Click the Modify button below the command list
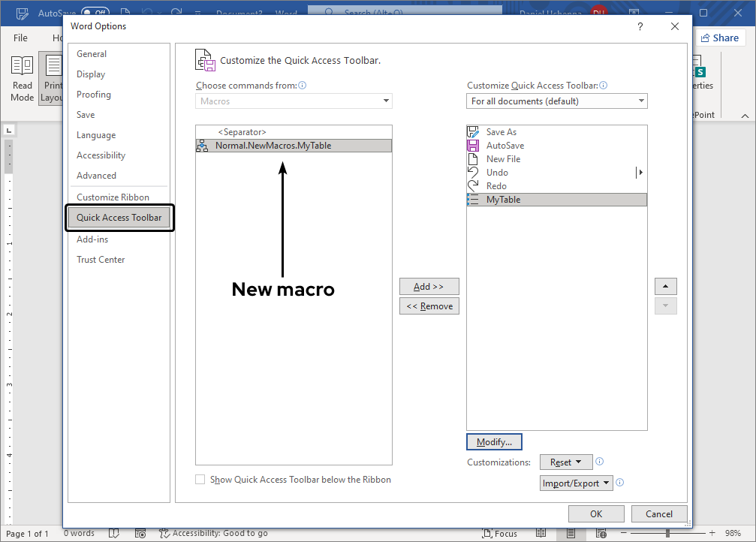This screenshot has height=542, width=756. [x=494, y=441]
